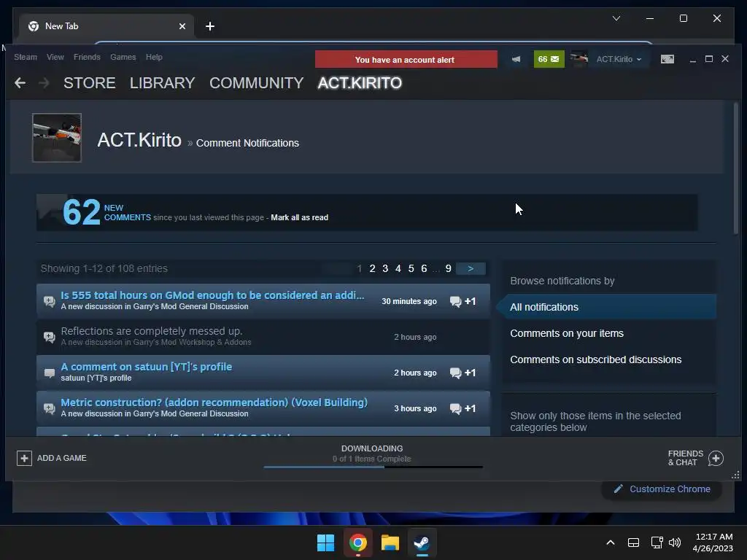
Task: Click the account alert red banner
Action: pyautogui.click(x=406, y=60)
